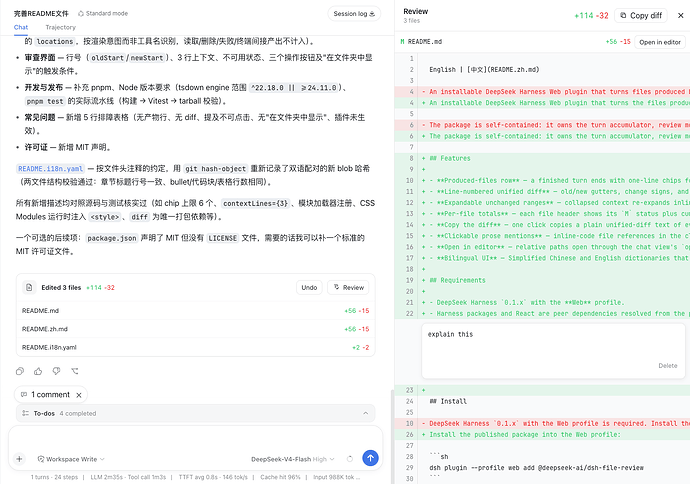Delete the 'explain this' comment
690x484 pixels.
tap(668, 366)
